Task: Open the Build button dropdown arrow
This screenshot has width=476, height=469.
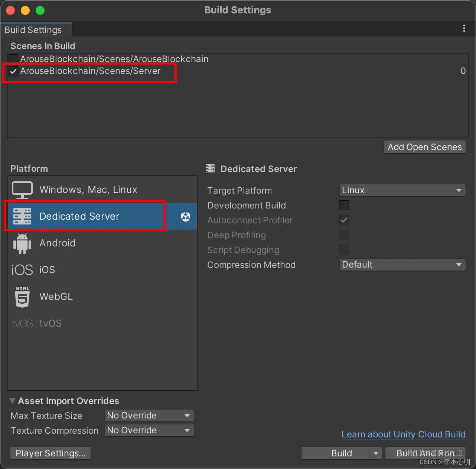Action: pos(376,453)
